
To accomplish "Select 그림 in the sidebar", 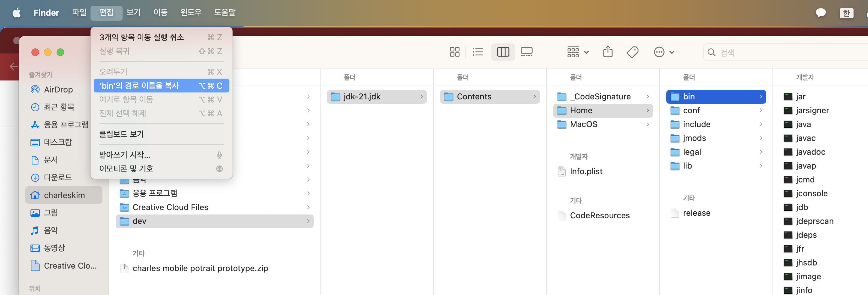I will [63, 212].
